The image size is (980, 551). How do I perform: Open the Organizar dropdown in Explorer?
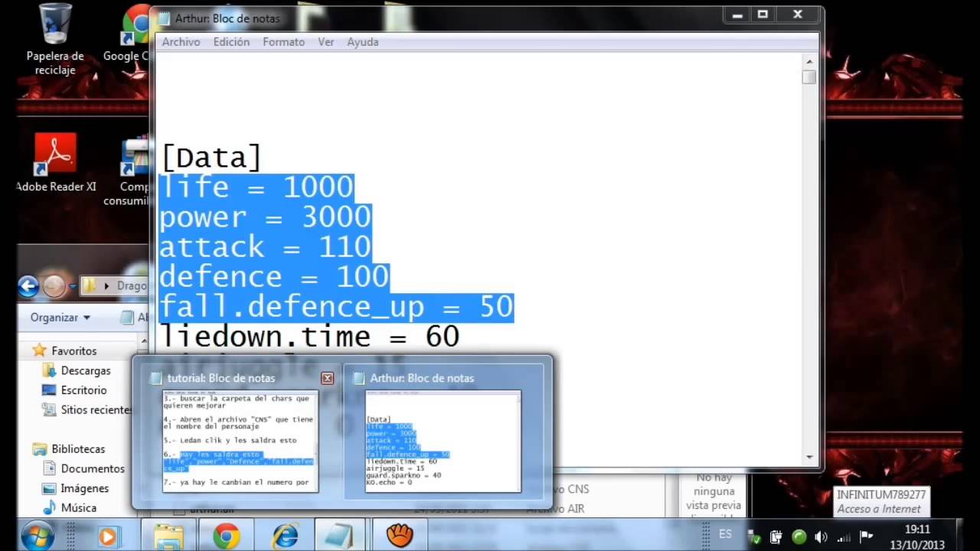(60, 317)
